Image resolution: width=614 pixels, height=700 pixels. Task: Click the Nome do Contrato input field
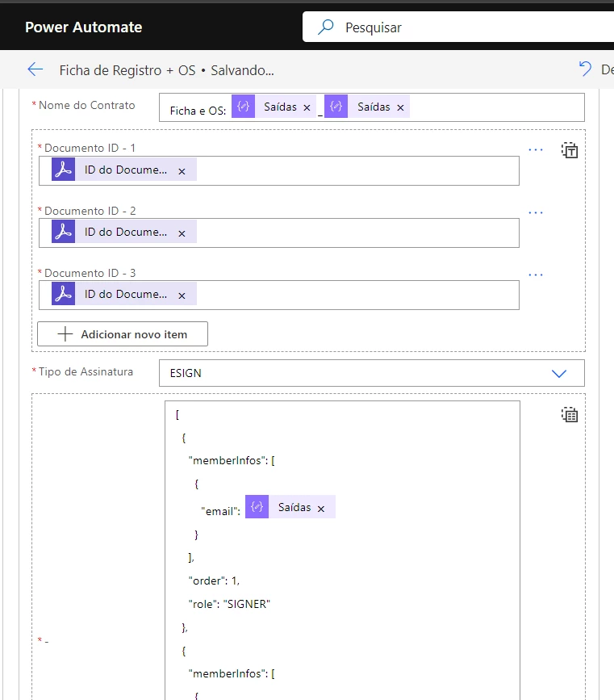point(372,107)
